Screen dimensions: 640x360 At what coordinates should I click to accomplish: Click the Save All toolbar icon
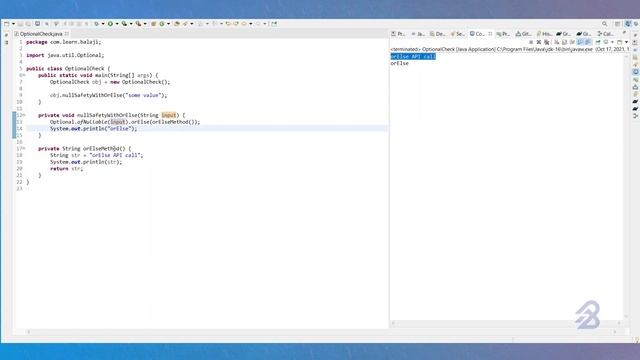[x=28, y=24]
